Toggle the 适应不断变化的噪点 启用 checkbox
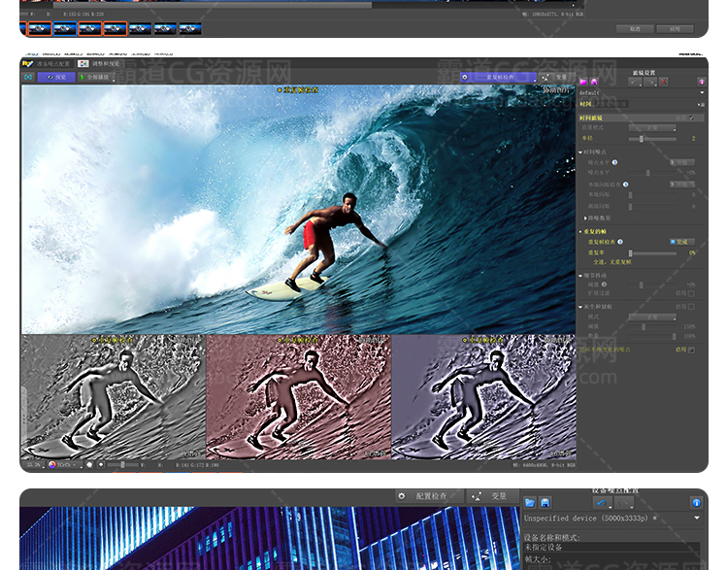728x570 pixels. coord(691,350)
